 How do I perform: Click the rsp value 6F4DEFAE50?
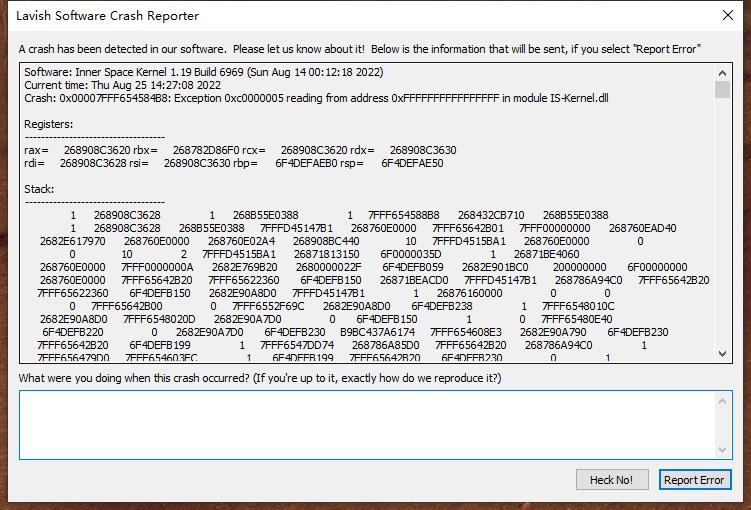412,163
